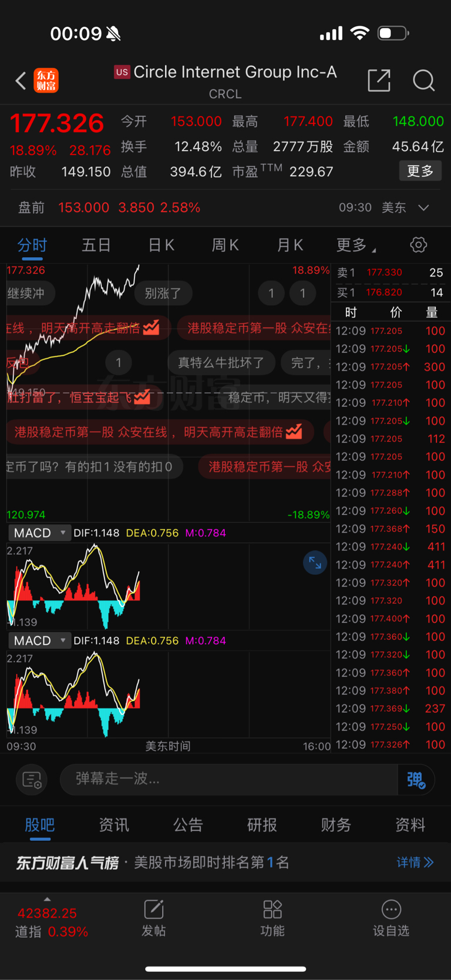Tap the back arrow icon

(21, 80)
